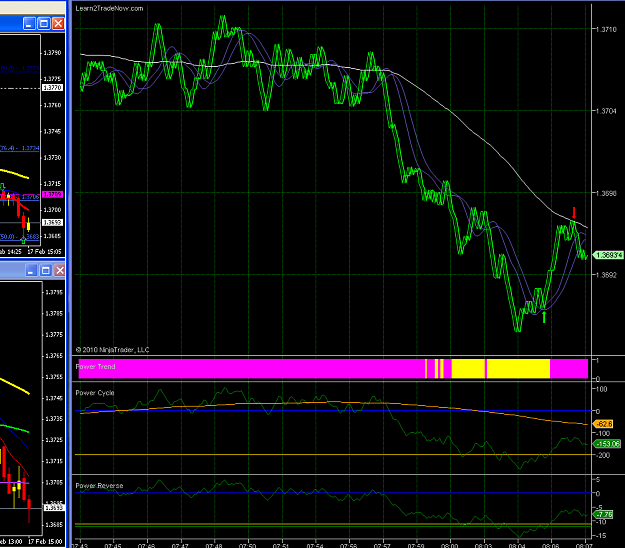
Task: Click the 1.3745 axis label in upper-left window
Action: pyautogui.click(x=53, y=132)
